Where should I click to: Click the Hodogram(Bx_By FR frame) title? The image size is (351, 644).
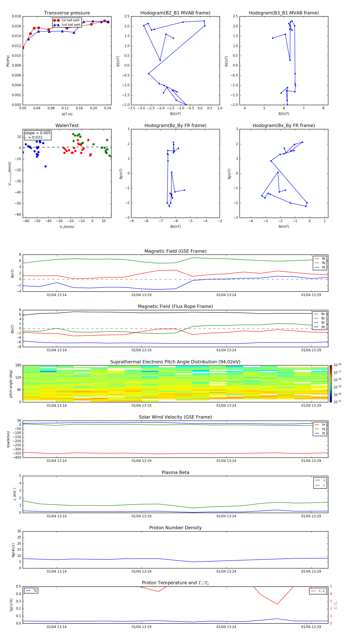(284, 125)
